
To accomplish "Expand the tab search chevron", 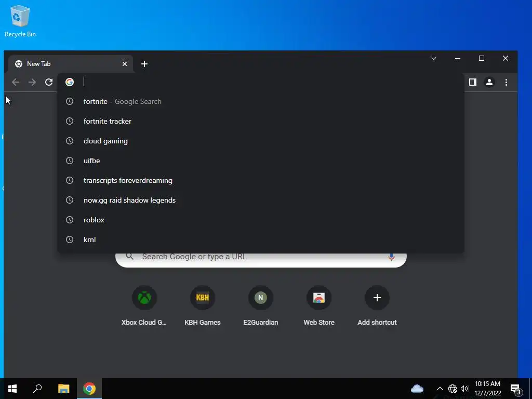I will 434,58.
